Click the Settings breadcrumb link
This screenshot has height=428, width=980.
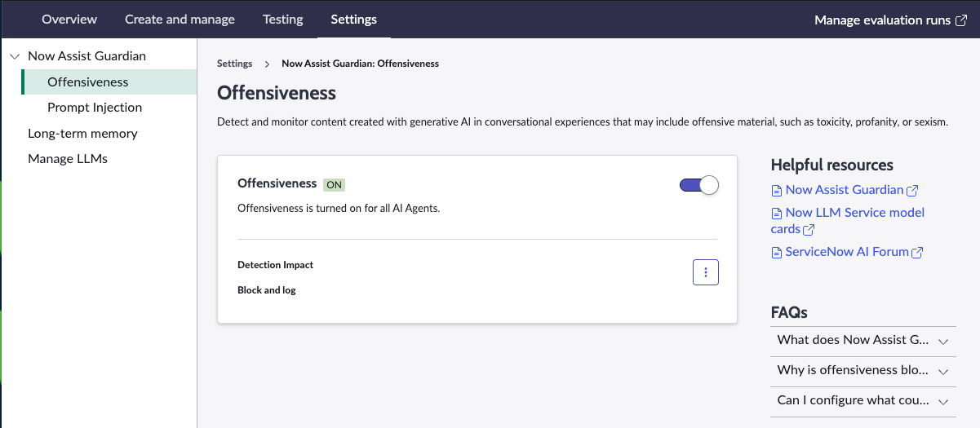pos(234,64)
